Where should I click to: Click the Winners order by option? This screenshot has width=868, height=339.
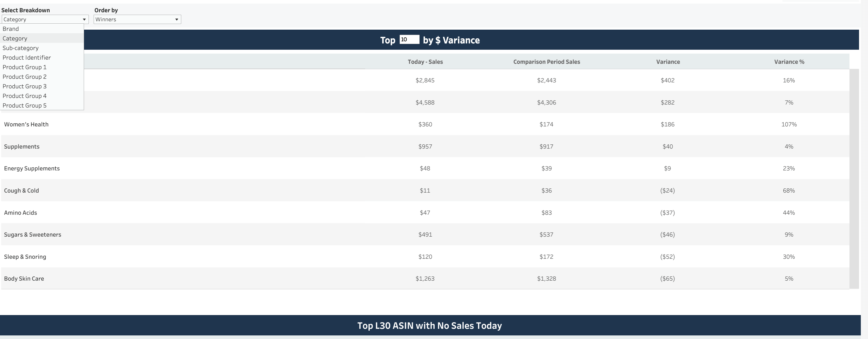point(137,19)
